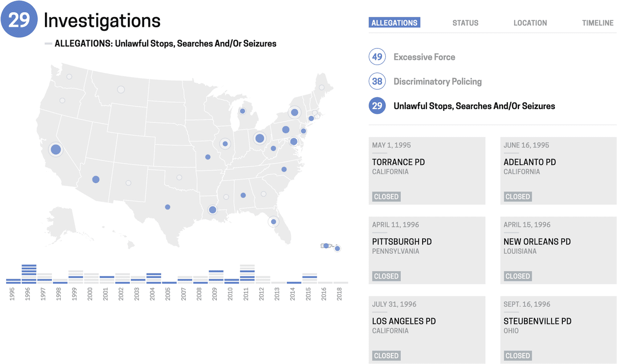Viewport: 617px width, 364px height.
Task: Click the empty Georgia marker
Action: pyautogui.click(x=264, y=194)
